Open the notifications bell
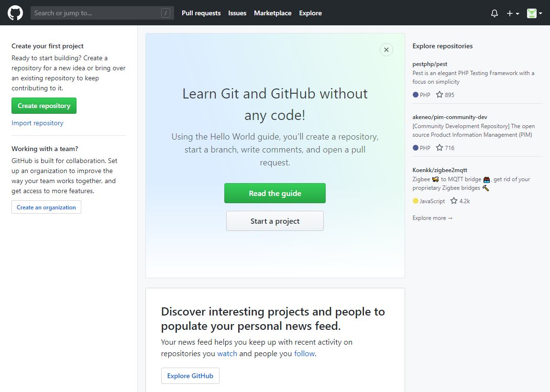 [x=495, y=13]
